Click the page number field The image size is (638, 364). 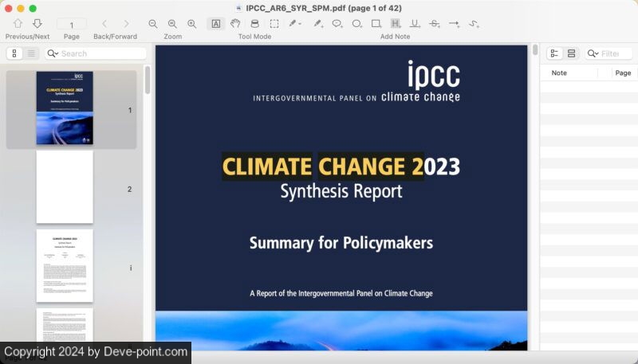(72, 25)
